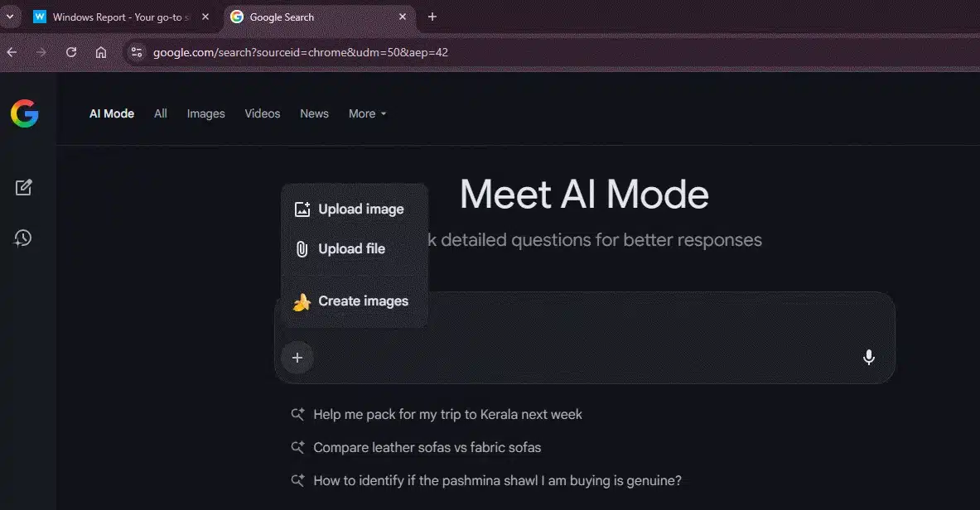Open the Windows Report browser tab
980x510 pixels.
click(x=116, y=17)
